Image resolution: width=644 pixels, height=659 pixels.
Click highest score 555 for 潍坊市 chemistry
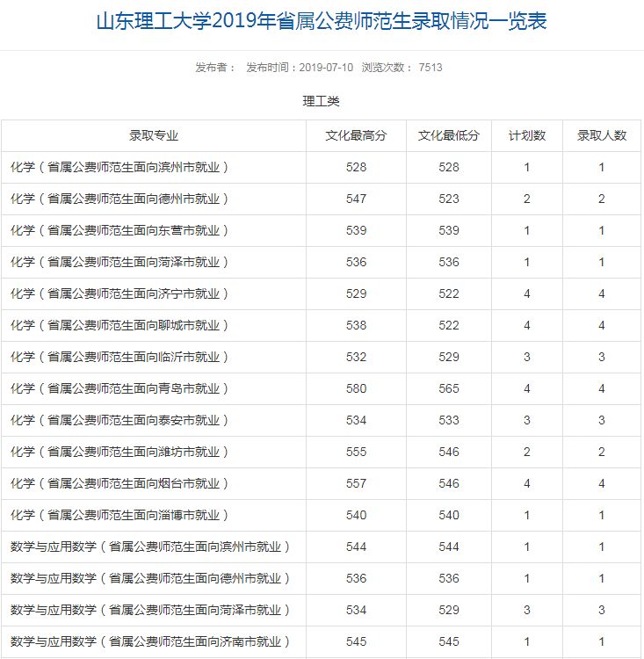point(356,452)
